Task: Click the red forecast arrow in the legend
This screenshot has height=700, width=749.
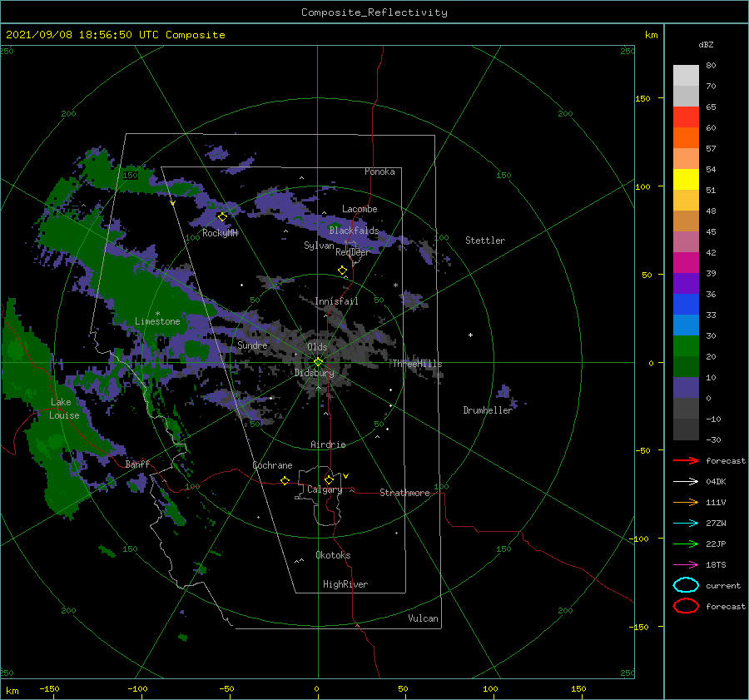Action: (686, 460)
